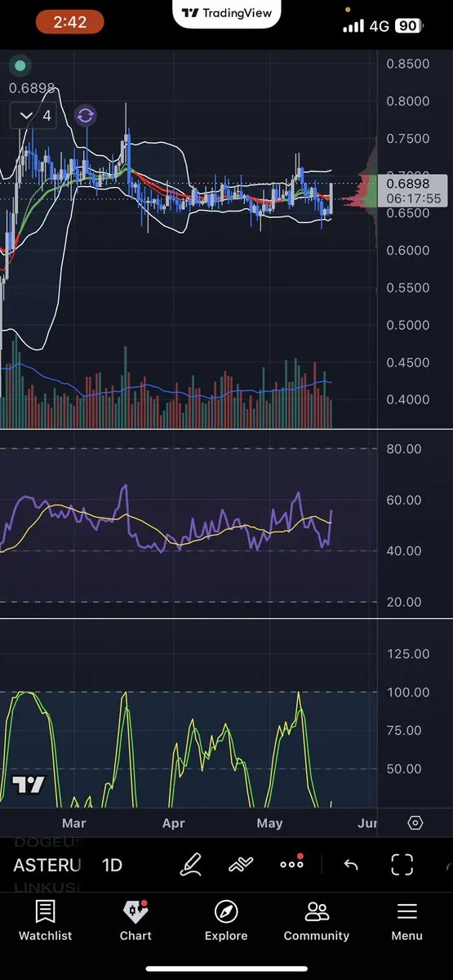Expand the collapsed indicators legend showing 4

pyautogui.click(x=35, y=116)
